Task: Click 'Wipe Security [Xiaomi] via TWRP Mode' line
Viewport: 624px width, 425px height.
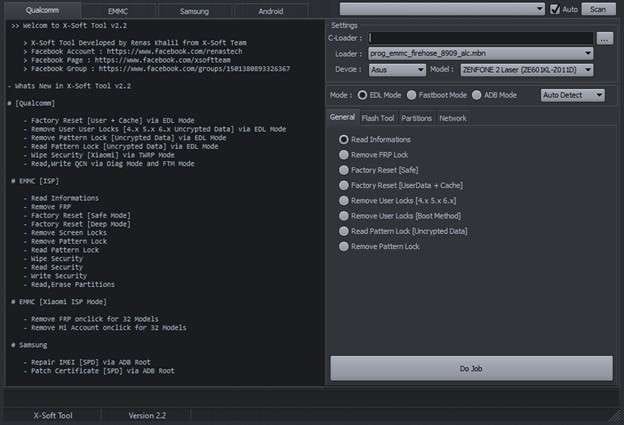Action: (x=99, y=155)
